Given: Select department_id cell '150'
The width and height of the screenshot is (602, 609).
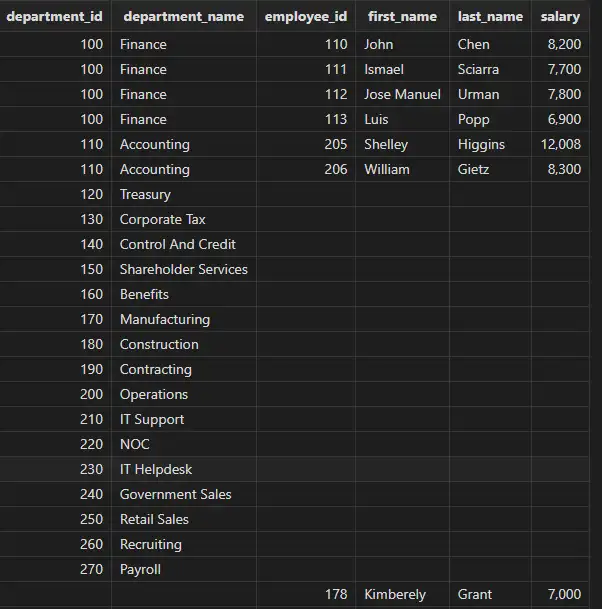Looking at the screenshot, I should 55,269.
